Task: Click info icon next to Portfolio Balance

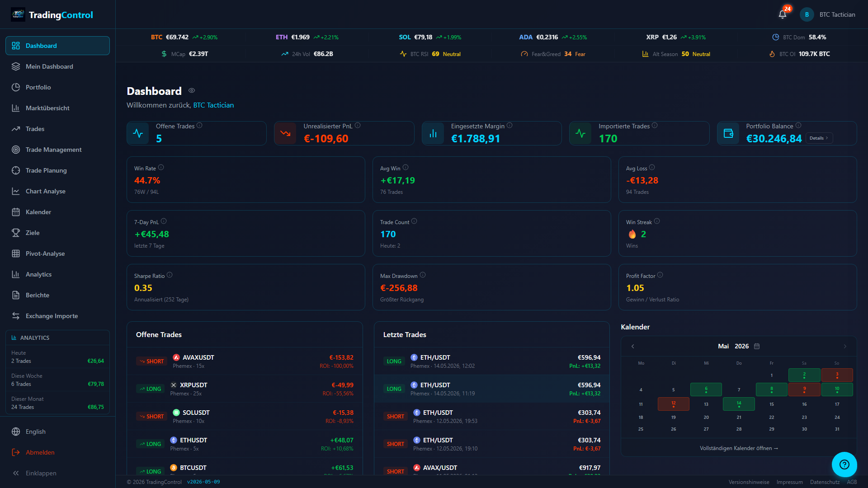Action: (x=798, y=126)
